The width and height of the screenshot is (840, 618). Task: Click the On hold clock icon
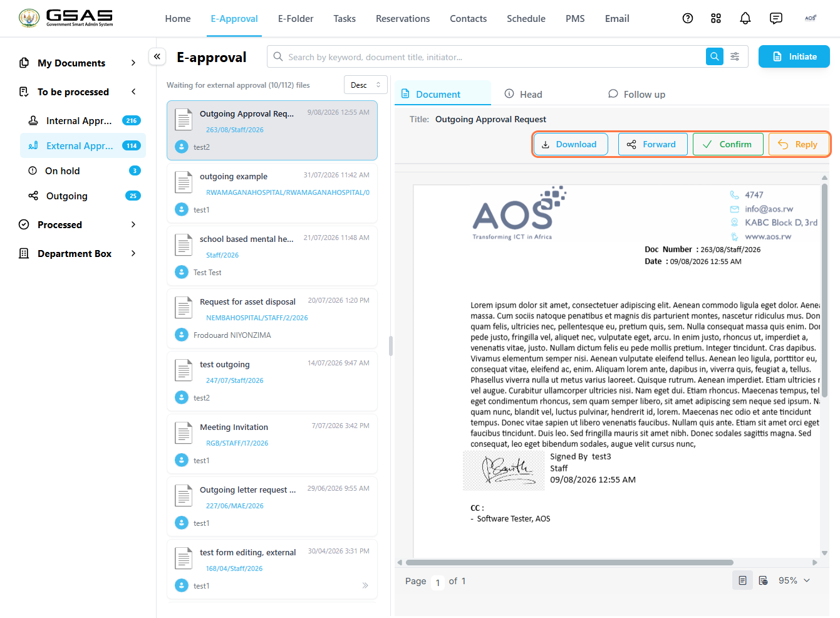tap(33, 170)
